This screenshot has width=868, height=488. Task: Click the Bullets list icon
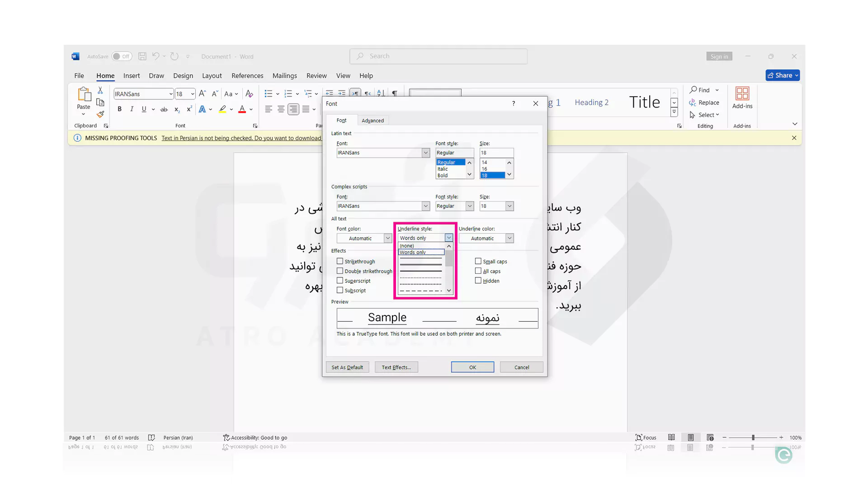(x=269, y=94)
